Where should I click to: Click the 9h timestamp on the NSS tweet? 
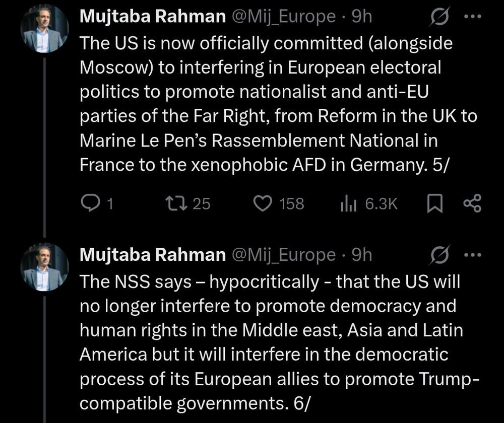[x=361, y=255]
